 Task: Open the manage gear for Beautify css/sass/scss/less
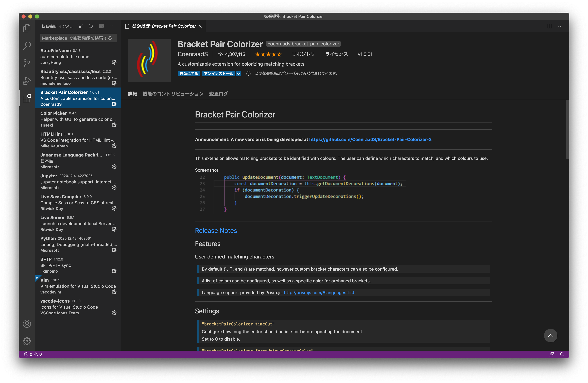(x=114, y=83)
